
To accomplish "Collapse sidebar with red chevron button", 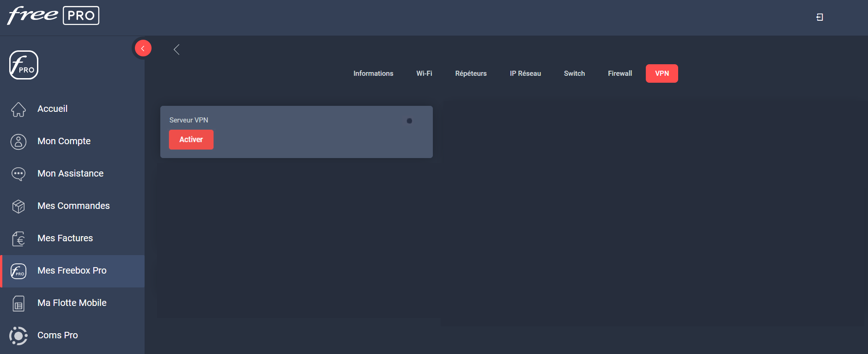I will coord(143,48).
